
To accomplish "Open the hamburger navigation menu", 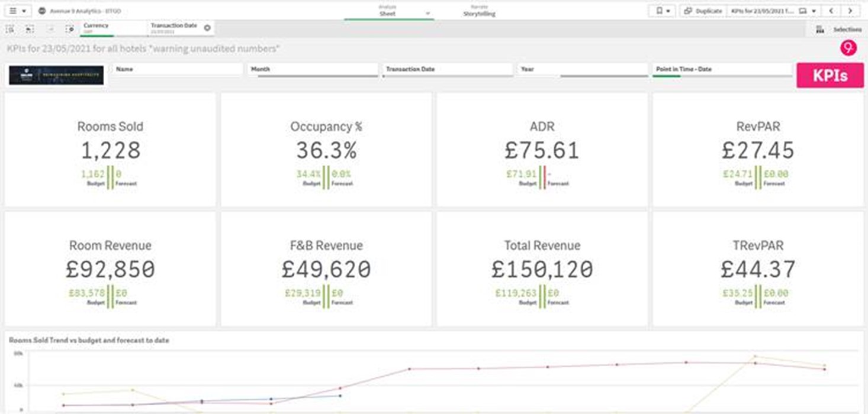I will (x=17, y=11).
